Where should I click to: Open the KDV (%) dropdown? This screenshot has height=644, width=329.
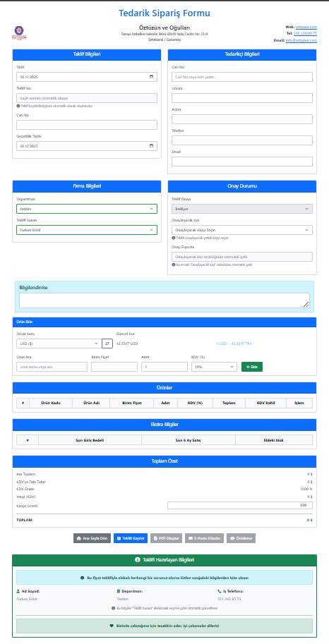click(x=214, y=367)
